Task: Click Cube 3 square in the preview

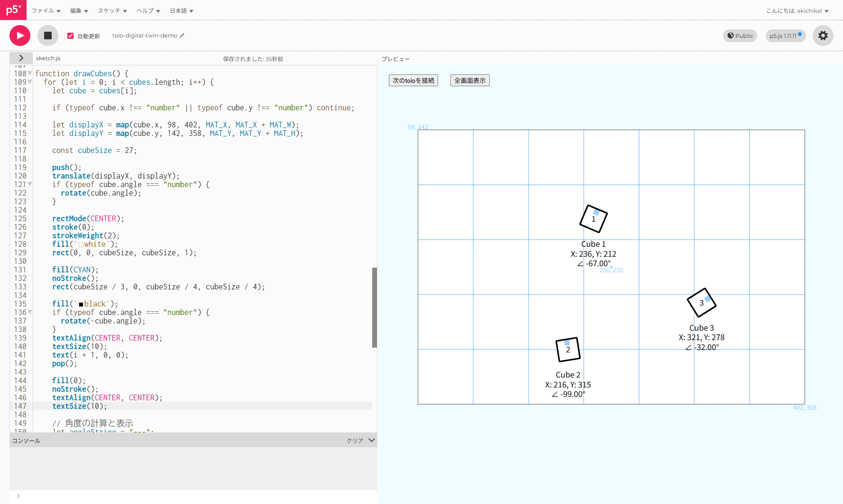Action: coord(702,303)
